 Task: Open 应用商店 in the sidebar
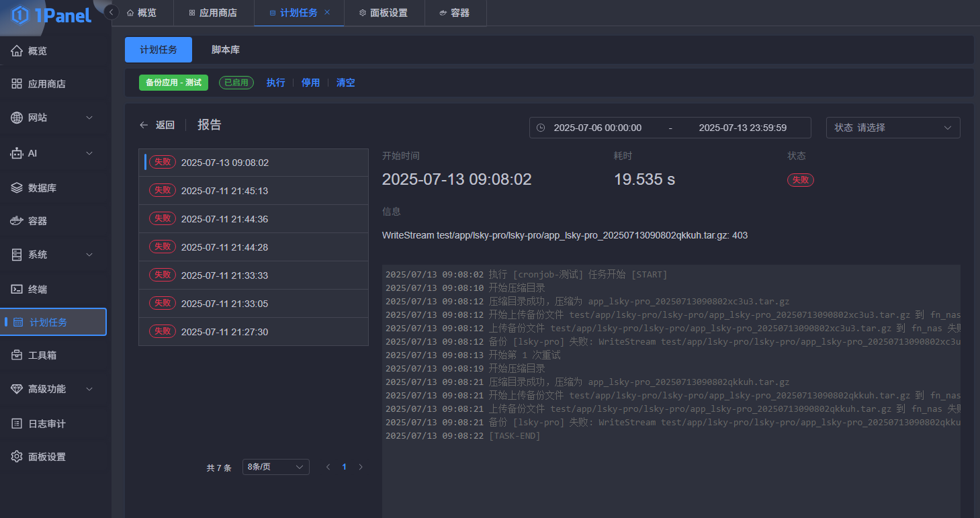pos(54,84)
